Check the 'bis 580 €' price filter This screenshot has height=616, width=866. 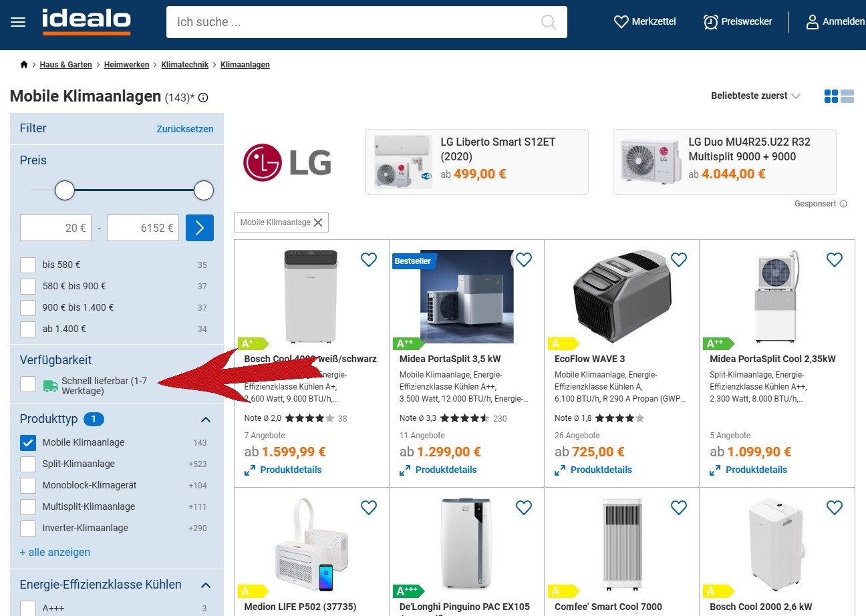[28, 265]
